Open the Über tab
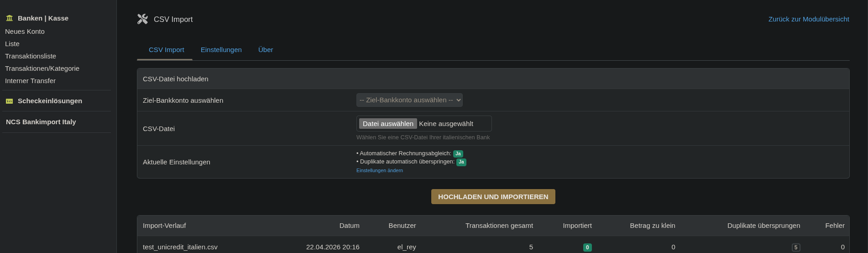Viewport: 868px width, 253px height. 266,50
